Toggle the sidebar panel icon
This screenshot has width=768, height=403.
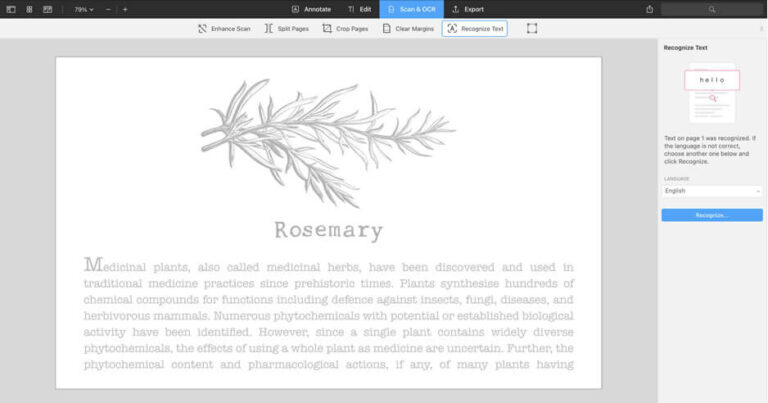[11, 9]
